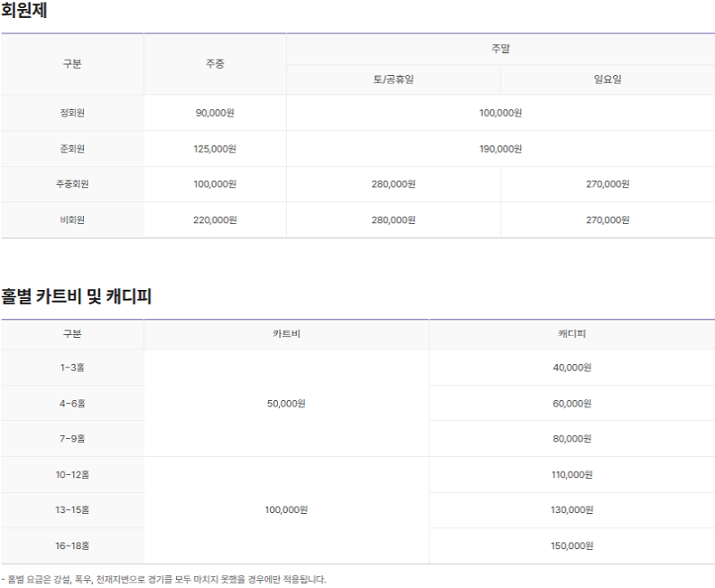The height and width of the screenshot is (588, 715).
Task: Select the 150,000원 caddie fee cell
Action: [571, 546]
